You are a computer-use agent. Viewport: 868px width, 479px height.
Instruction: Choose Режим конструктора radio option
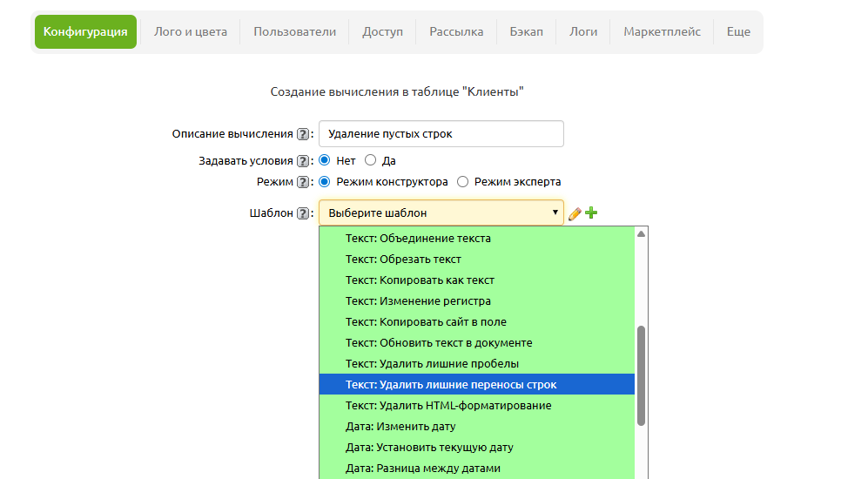click(325, 182)
